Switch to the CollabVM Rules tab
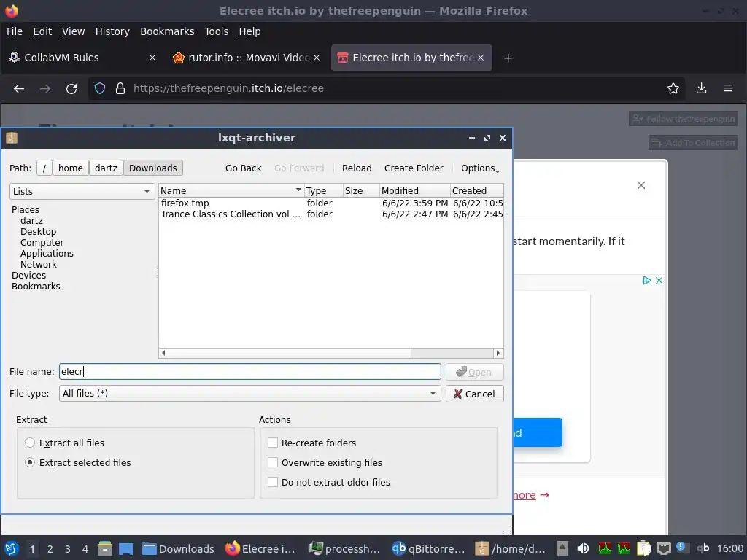Viewport: 747px width, 560px height. 82,58
